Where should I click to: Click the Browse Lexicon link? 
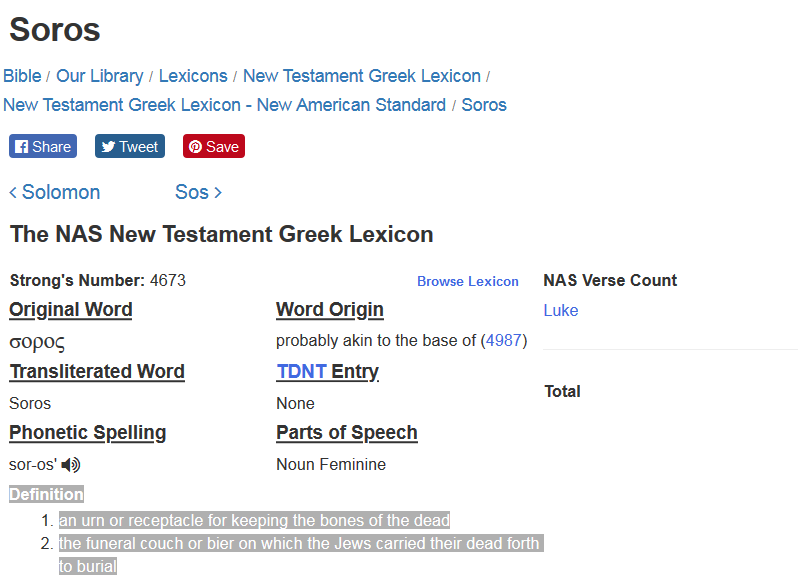[x=468, y=282]
